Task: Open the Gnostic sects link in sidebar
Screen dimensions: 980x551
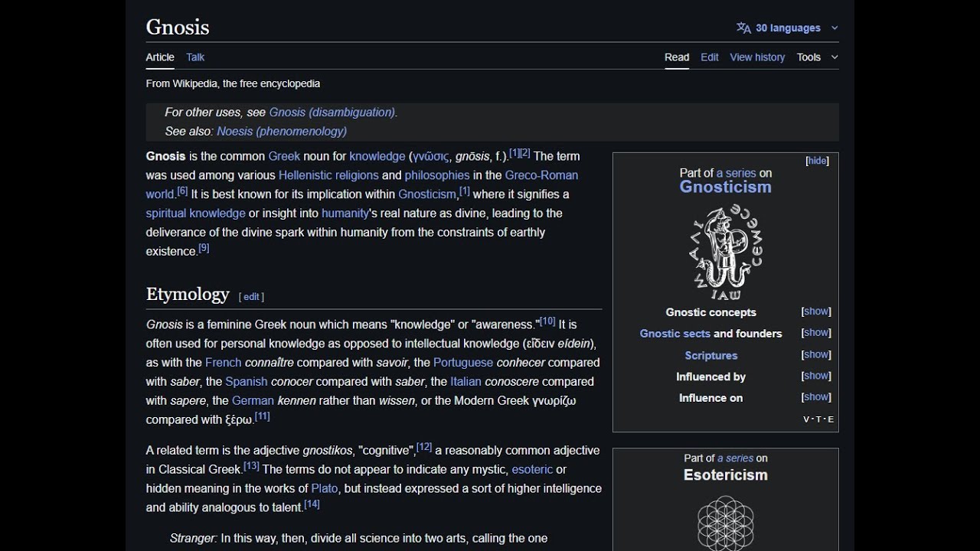Action: pyautogui.click(x=675, y=334)
